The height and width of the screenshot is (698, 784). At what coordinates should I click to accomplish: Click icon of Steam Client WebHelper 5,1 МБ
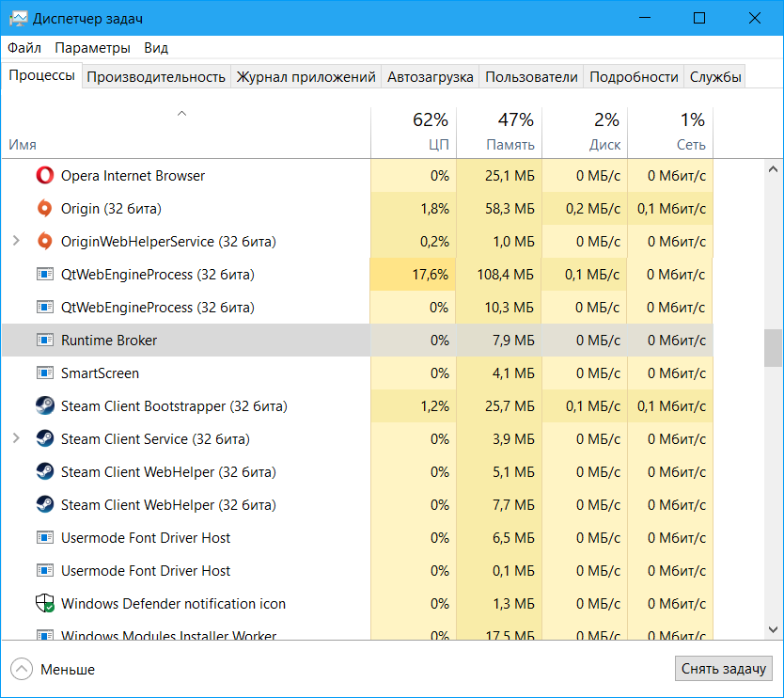tap(45, 472)
